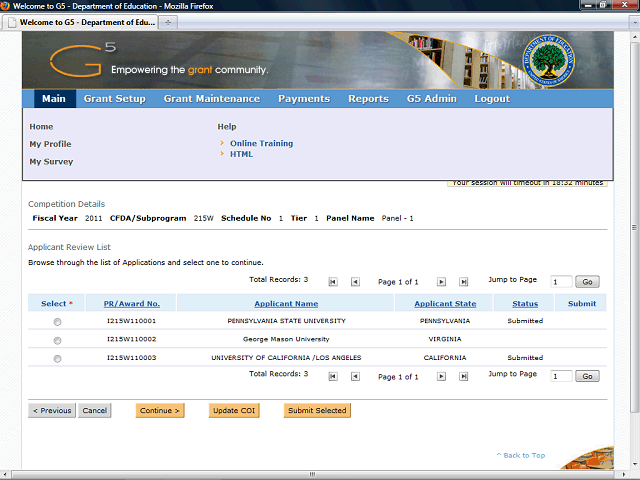The image size is (640, 480).
Task: Open a new browser tab
Action: coord(168,21)
